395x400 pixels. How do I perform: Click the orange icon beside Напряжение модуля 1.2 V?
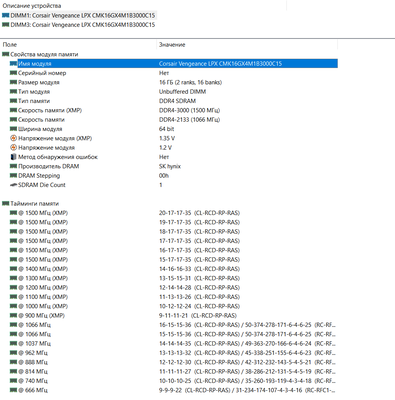[13, 147]
